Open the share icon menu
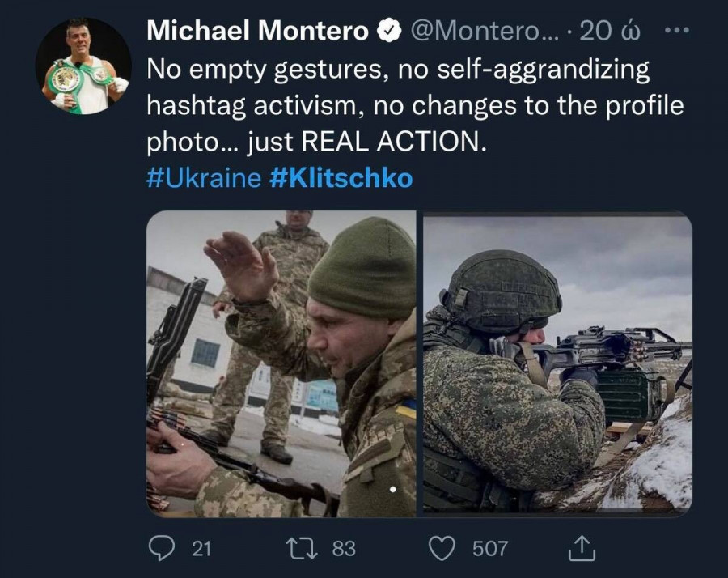 point(582,548)
